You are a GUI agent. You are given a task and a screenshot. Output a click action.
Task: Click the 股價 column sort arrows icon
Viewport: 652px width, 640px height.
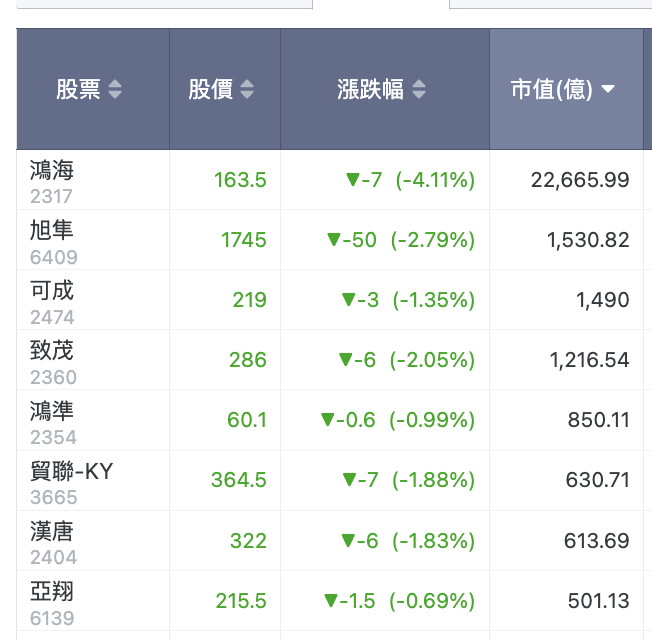pos(247,89)
